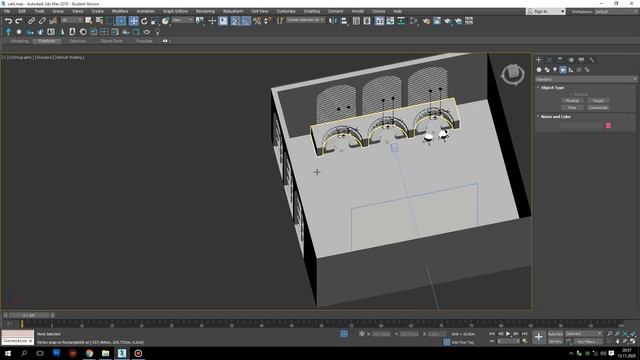The height and width of the screenshot is (360, 640).
Task: Toggle Set Key mode
Action: (555, 342)
